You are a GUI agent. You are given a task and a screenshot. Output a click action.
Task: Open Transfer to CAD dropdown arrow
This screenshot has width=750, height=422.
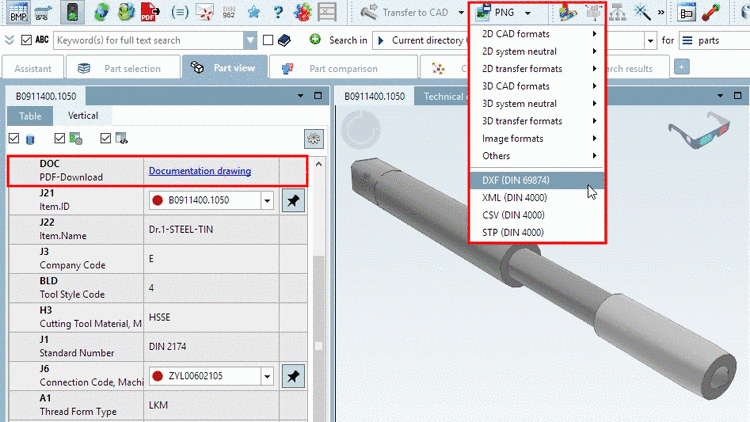[461, 13]
